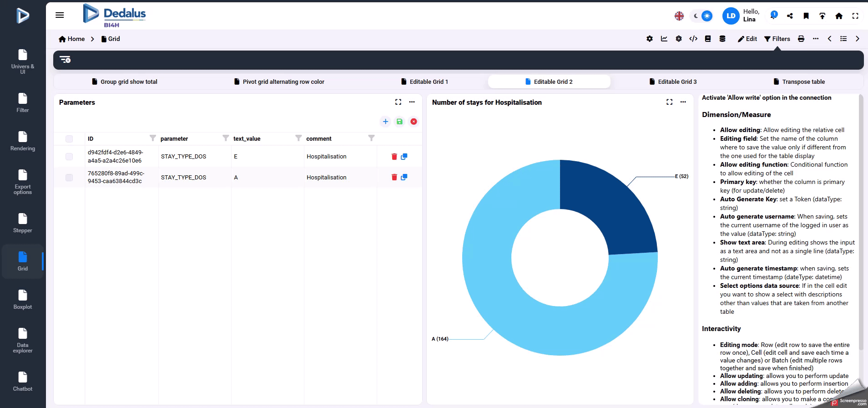Click the red cancel icon in Parameters
Screen dimensions: 868x408
414,122
